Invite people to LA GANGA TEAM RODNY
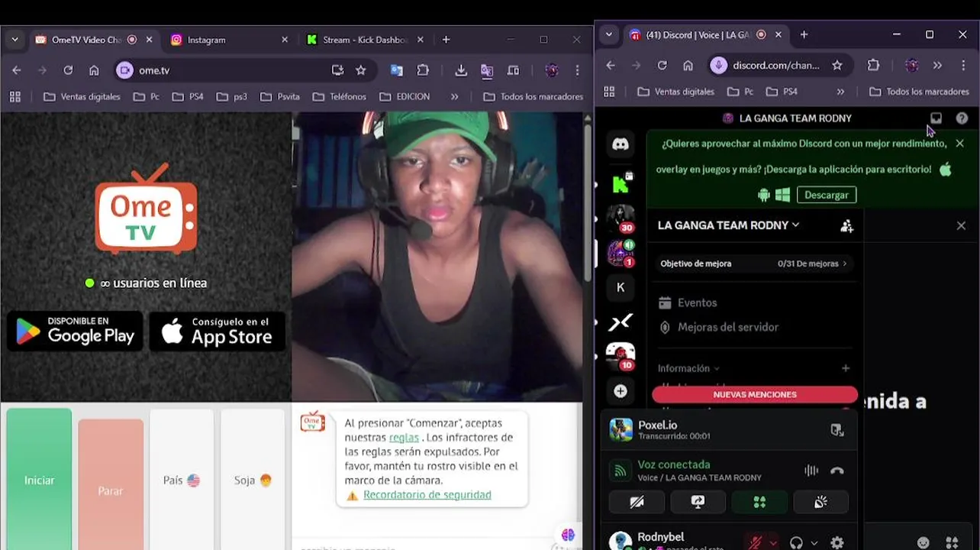Viewport: 980px width, 550px height. [x=846, y=225]
